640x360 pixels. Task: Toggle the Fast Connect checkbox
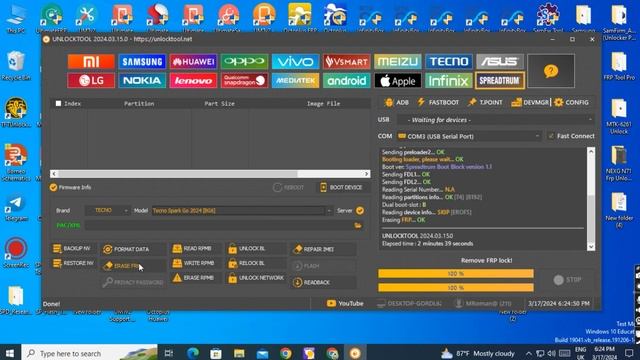551,136
